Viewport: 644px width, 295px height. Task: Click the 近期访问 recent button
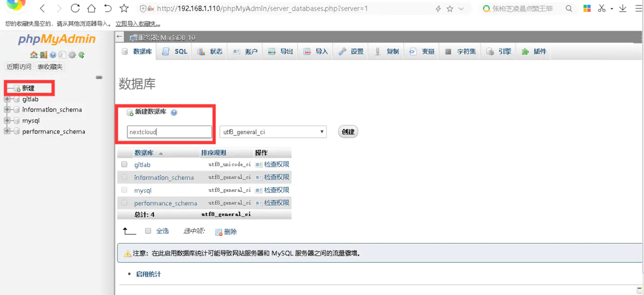[19, 67]
